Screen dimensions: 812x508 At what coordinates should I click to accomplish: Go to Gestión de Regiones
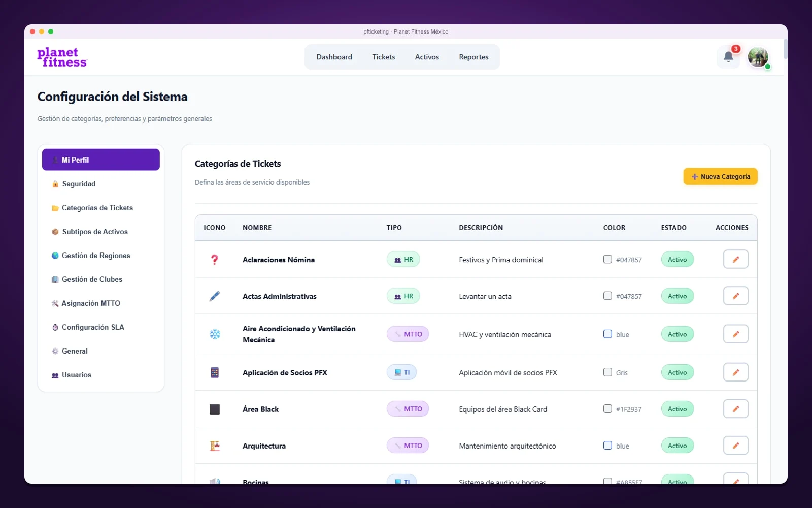pyautogui.click(x=101, y=256)
